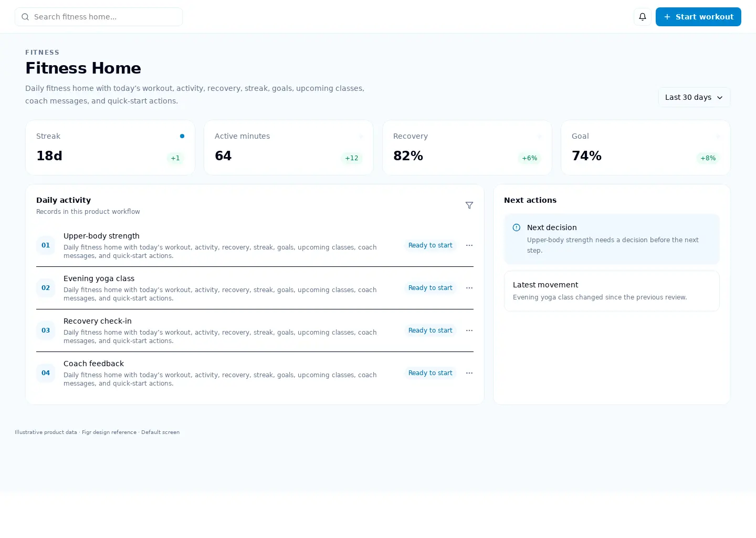The width and height of the screenshot is (756, 538).
Task: Click the Start workout button
Action: pyautogui.click(x=698, y=17)
